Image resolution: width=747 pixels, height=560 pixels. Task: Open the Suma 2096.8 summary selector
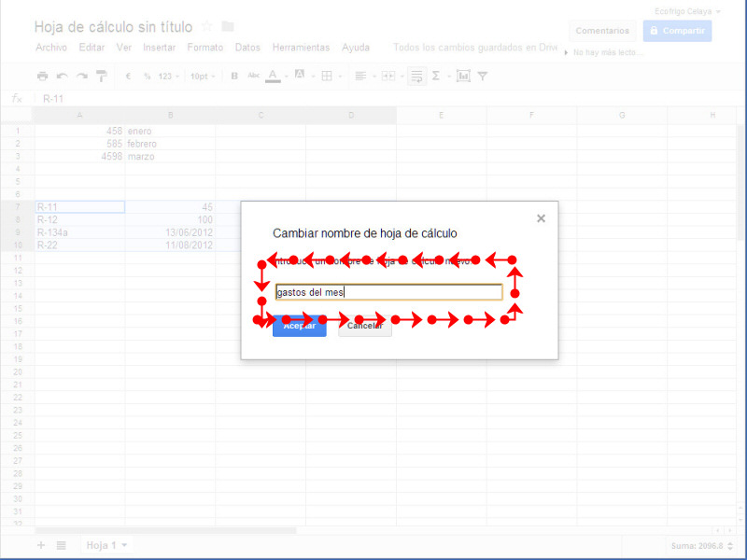702,546
